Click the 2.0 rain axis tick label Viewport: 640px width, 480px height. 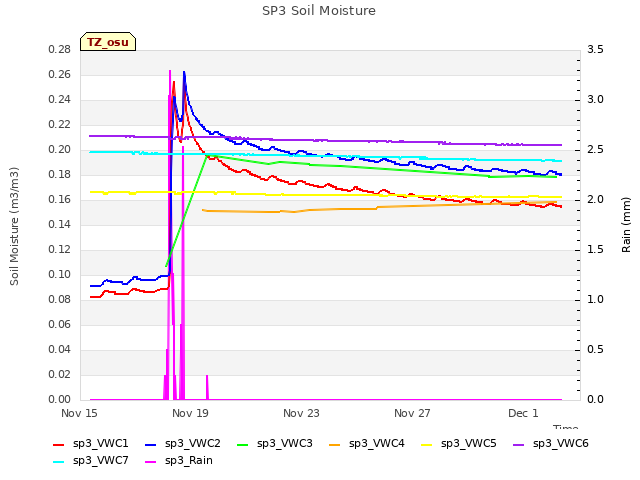595,199
